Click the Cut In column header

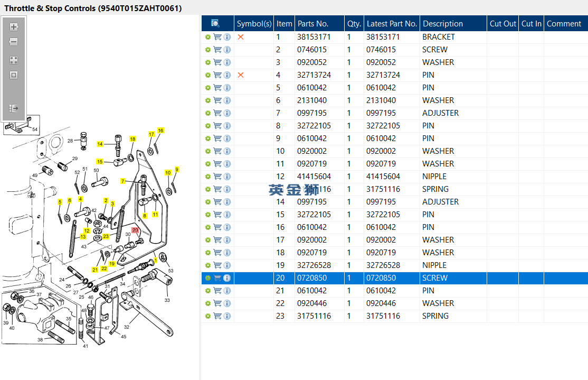coord(532,24)
